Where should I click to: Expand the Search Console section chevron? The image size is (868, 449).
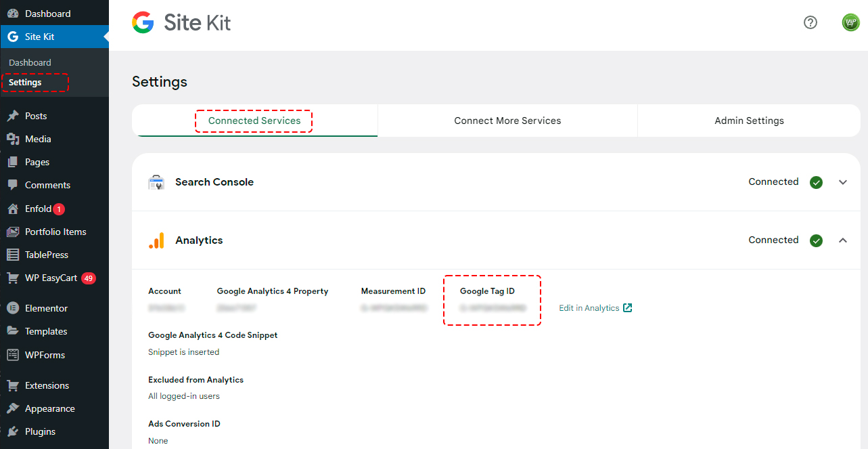(x=842, y=182)
